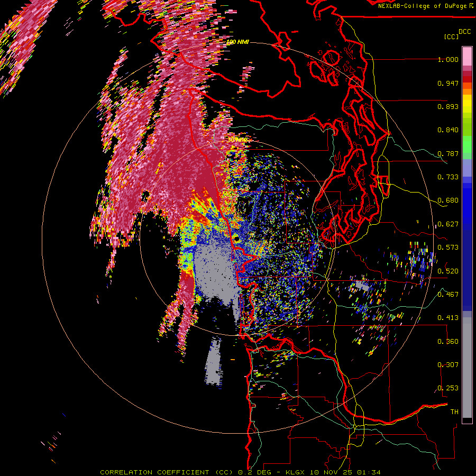Viewport: 476px width, 476px height.
Task: Click the 0.520 color scale value
Action: pyautogui.click(x=448, y=271)
